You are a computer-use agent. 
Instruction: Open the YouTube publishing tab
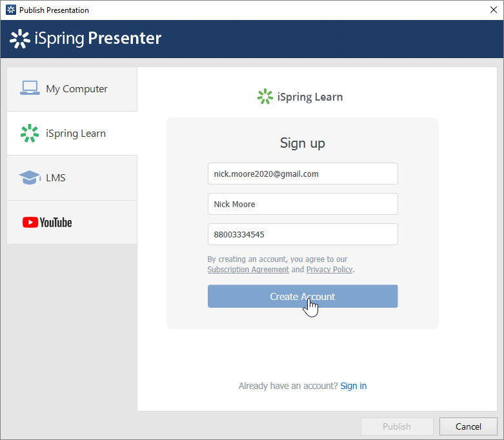pos(72,223)
